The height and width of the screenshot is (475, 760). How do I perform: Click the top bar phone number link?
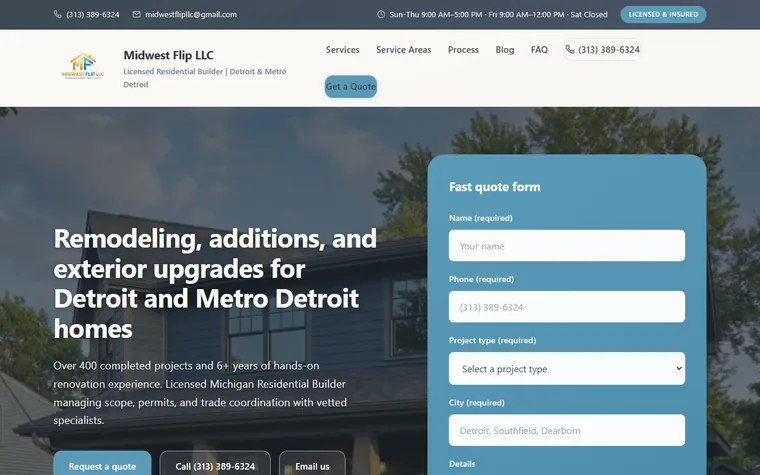pyautogui.click(x=93, y=15)
